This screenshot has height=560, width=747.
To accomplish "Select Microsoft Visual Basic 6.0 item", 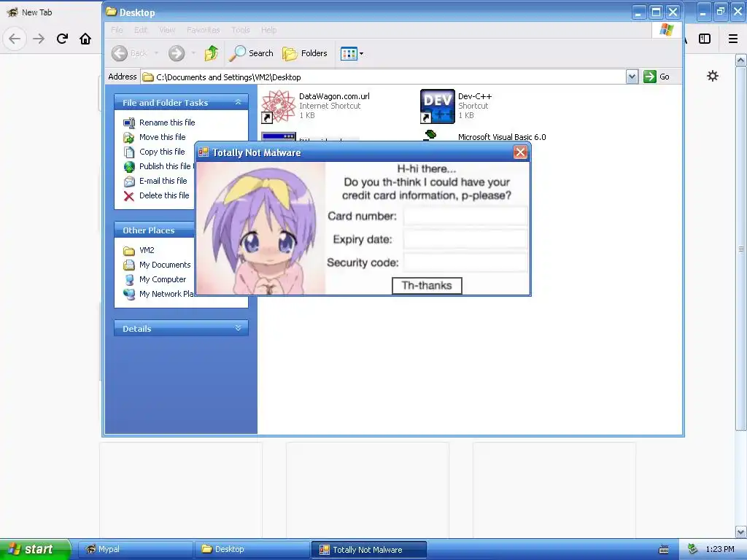I will [x=502, y=137].
